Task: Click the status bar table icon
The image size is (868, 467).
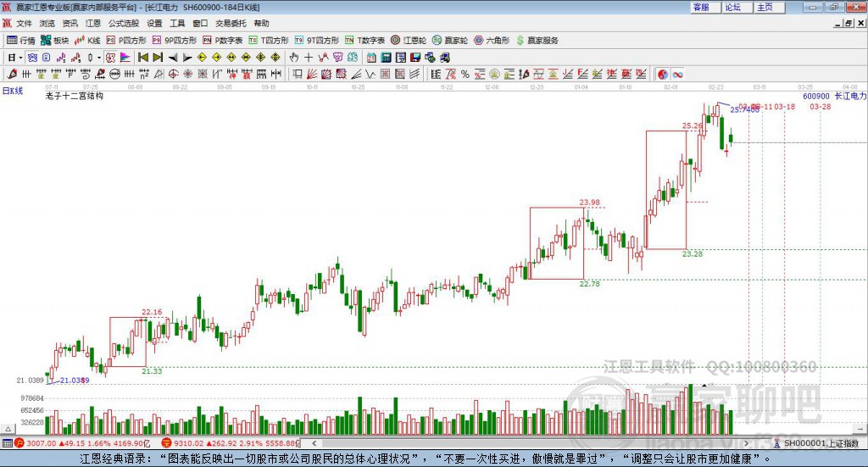Action: (x=7, y=443)
